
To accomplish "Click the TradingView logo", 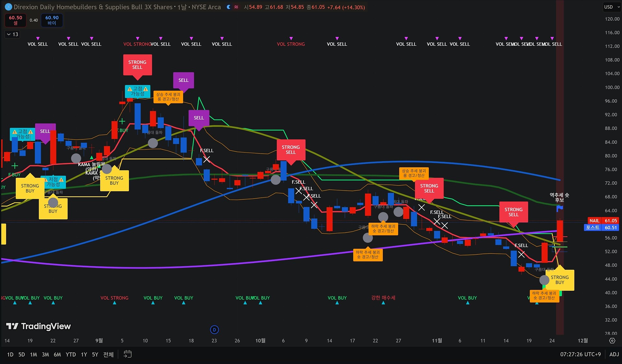I will (39, 326).
